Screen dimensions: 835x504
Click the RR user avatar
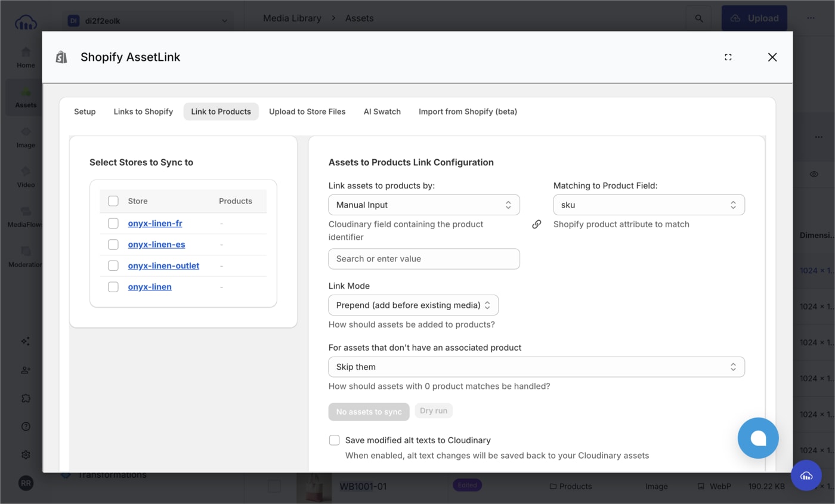click(x=26, y=483)
